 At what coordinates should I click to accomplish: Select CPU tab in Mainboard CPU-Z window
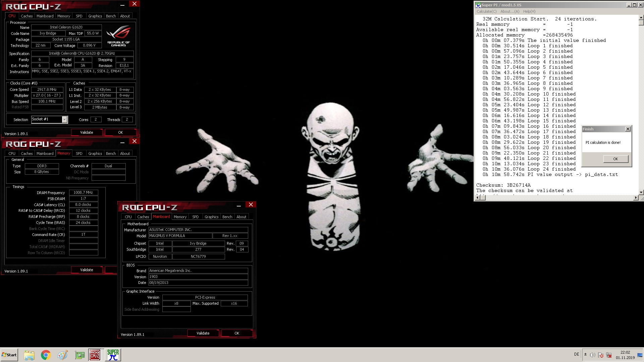[x=128, y=217]
